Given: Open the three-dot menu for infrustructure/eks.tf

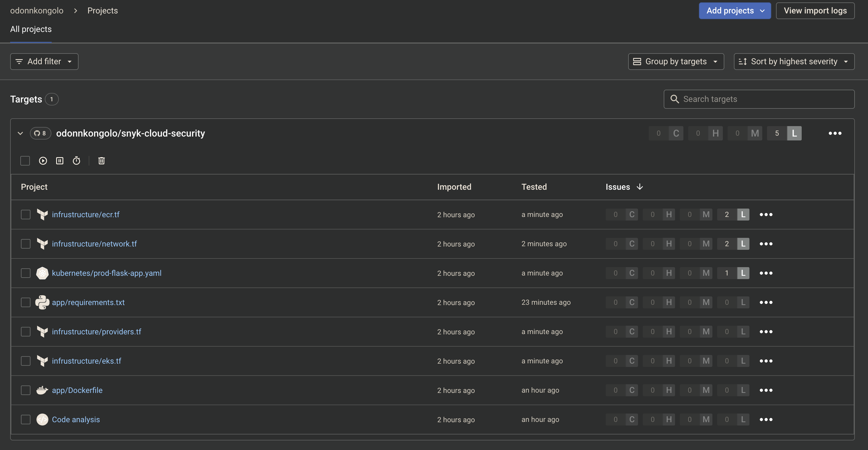Looking at the screenshot, I should coord(766,361).
